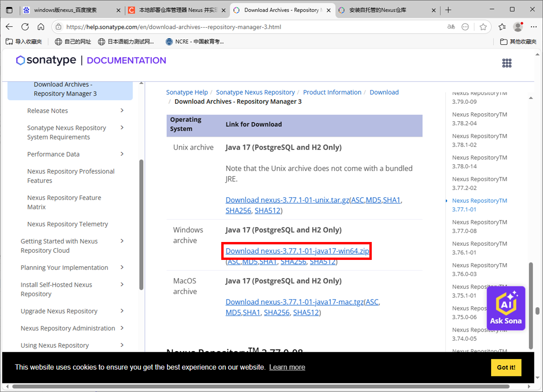Image resolution: width=543 pixels, height=392 pixels.
Task: Open the NCRE bookmark
Action: coord(195,42)
